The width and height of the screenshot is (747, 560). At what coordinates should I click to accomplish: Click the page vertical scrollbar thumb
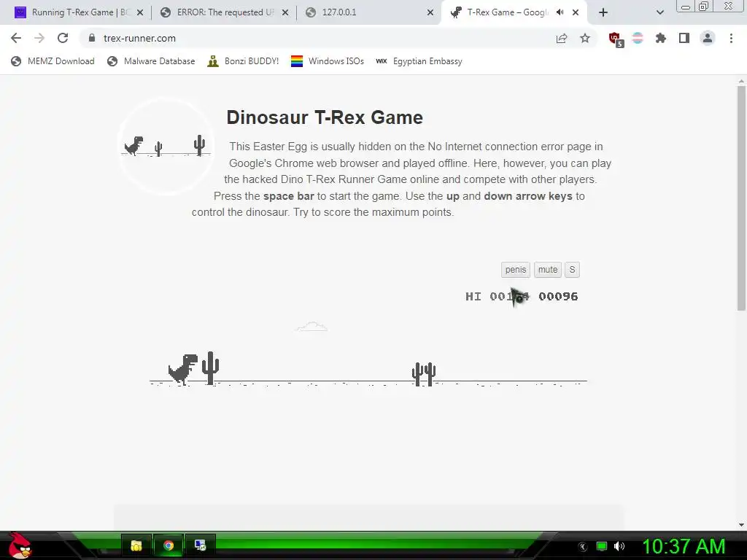tap(741, 198)
